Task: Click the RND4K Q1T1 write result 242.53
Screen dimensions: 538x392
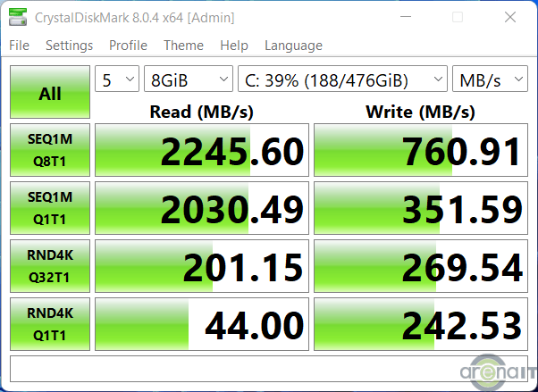Action: 420,322
